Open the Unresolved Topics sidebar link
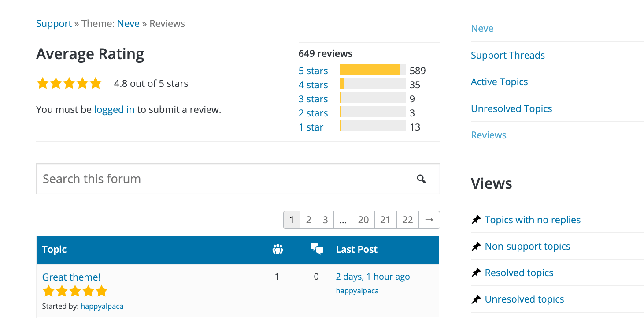The height and width of the screenshot is (318, 644). tap(511, 108)
